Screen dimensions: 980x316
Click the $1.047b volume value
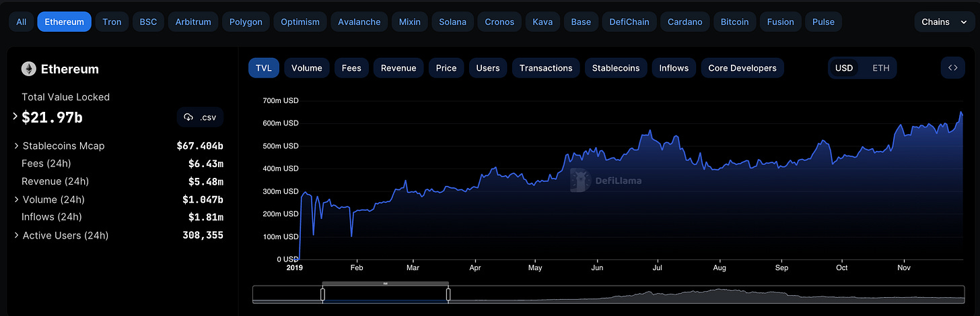203,199
